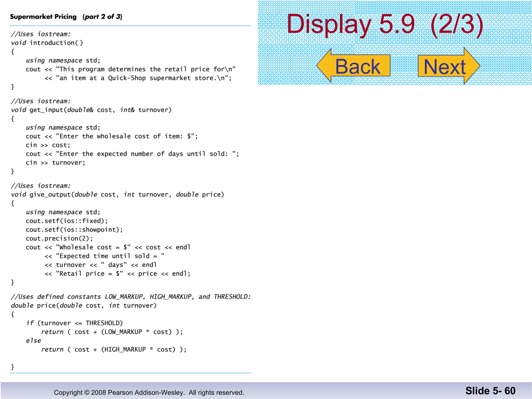Image resolution: width=532 pixels, height=399 pixels.
Task: Click the HIGH_MARKUP return statement
Action: pos(114,350)
